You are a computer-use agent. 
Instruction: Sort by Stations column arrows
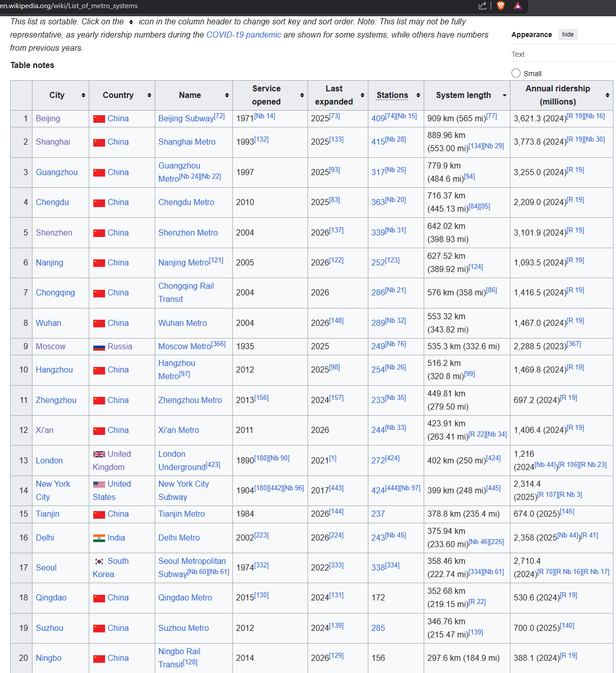click(418, 95)
